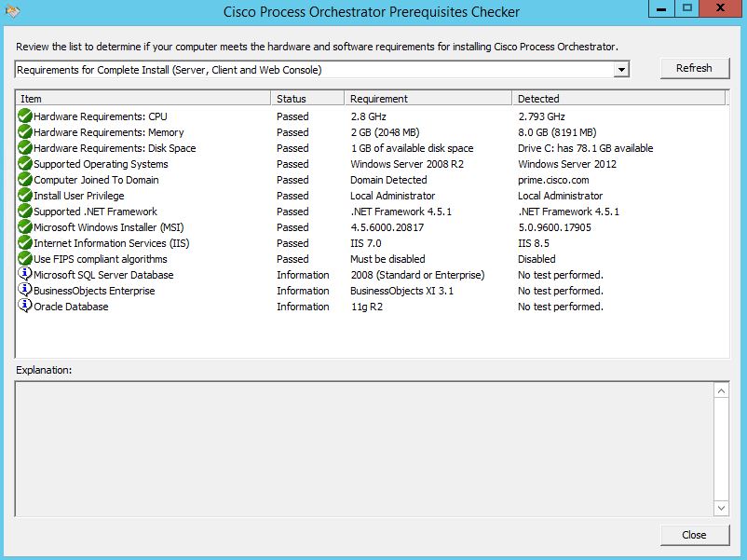Select the 'BusinessObjects Enterprise' row text
This screenshot has height=560, width=747.
tap(94, 291)
